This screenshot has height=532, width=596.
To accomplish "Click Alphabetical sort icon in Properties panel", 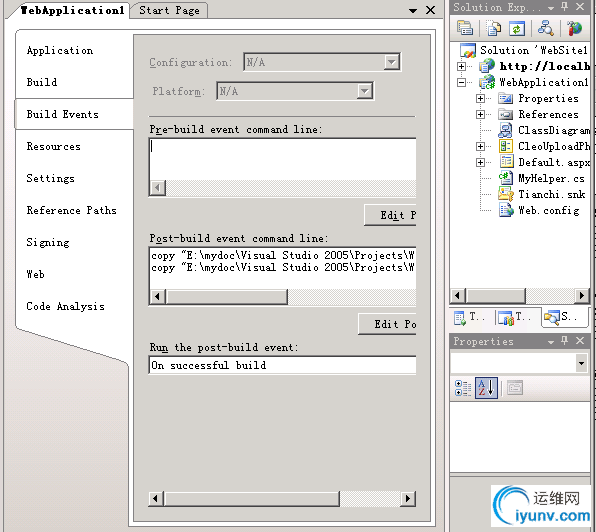I will pos(486,388).
